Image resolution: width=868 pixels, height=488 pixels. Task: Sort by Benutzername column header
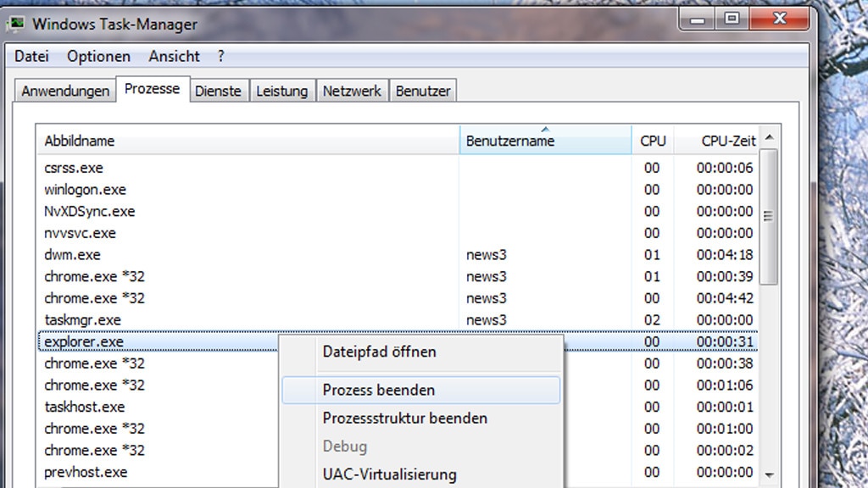[545, 141]
